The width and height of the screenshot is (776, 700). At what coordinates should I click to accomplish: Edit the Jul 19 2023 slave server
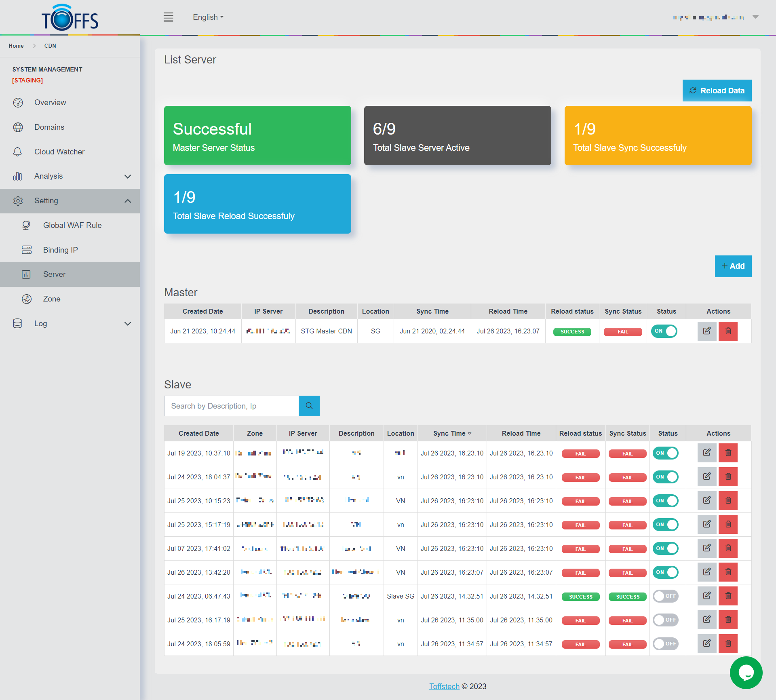[706, 453]
